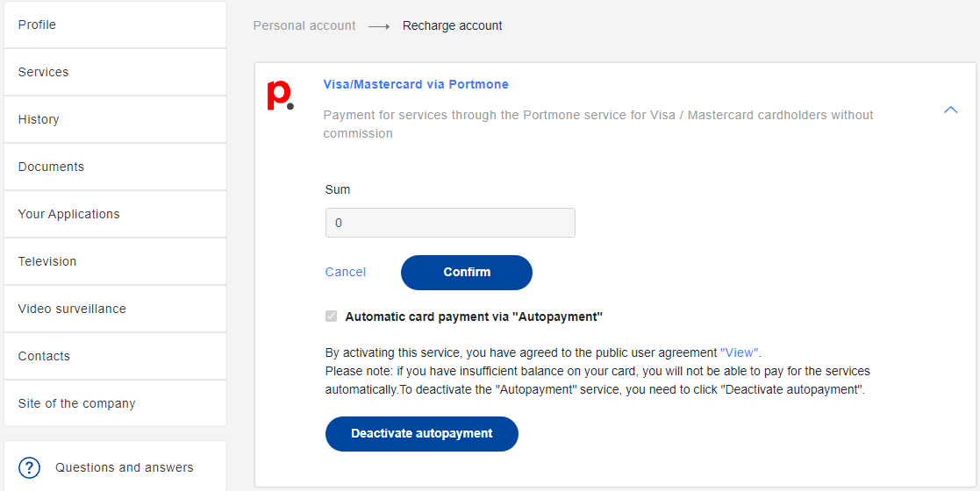
Task: Click the Confirm button
Action: (466, 273)
